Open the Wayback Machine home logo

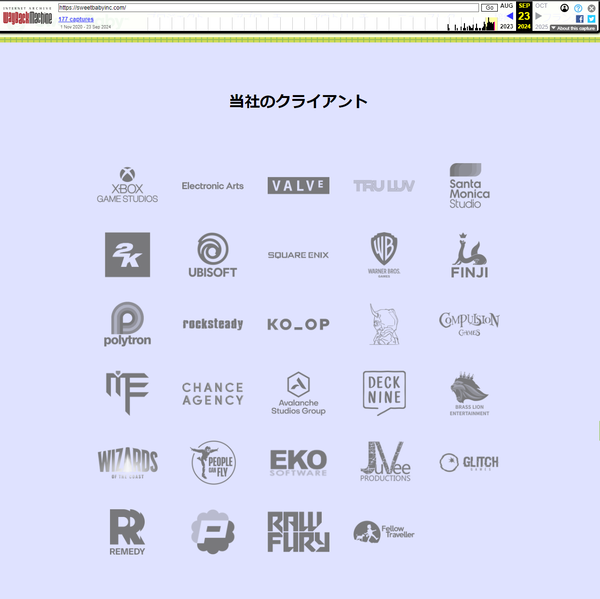[x=27, y=16]
